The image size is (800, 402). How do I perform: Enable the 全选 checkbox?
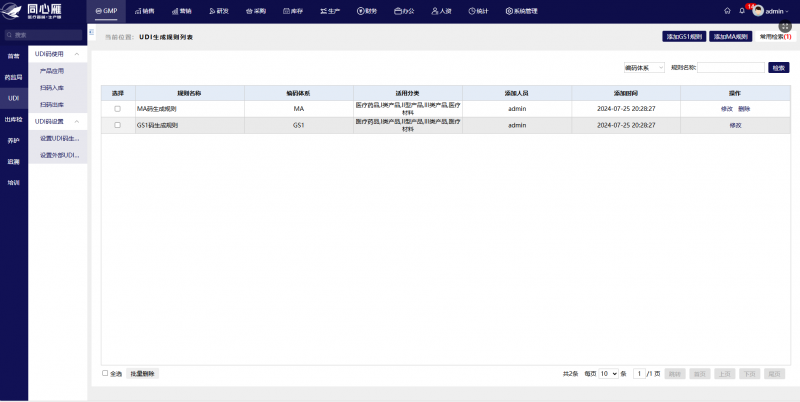105,373
